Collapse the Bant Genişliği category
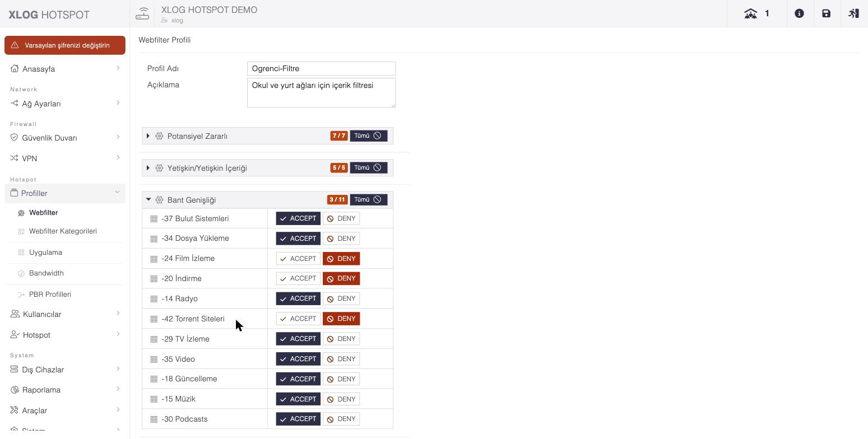This screenshot has width=868, height=439. coord(148,199)
